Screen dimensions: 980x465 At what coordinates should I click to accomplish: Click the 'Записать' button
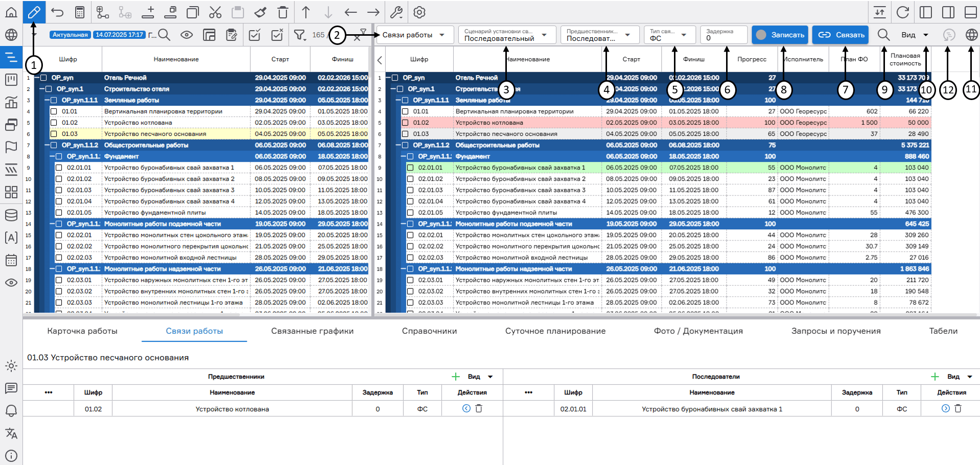tap(780, 35)
